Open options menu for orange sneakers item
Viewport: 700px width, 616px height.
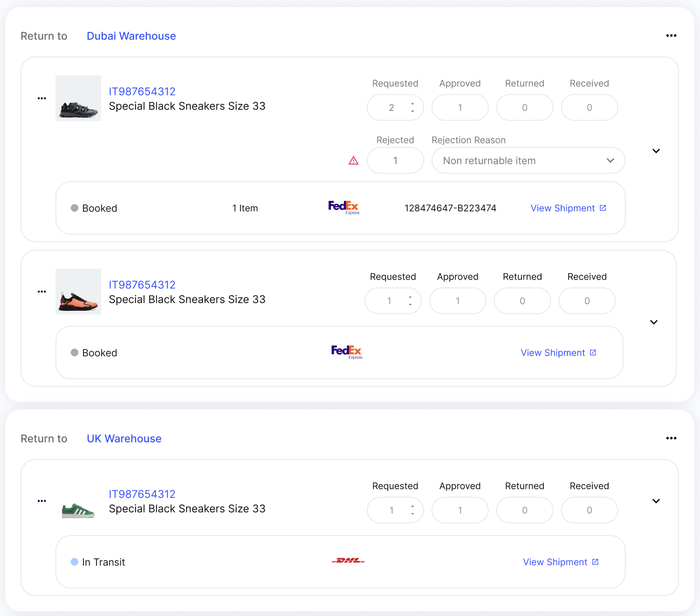coord(42,292)
